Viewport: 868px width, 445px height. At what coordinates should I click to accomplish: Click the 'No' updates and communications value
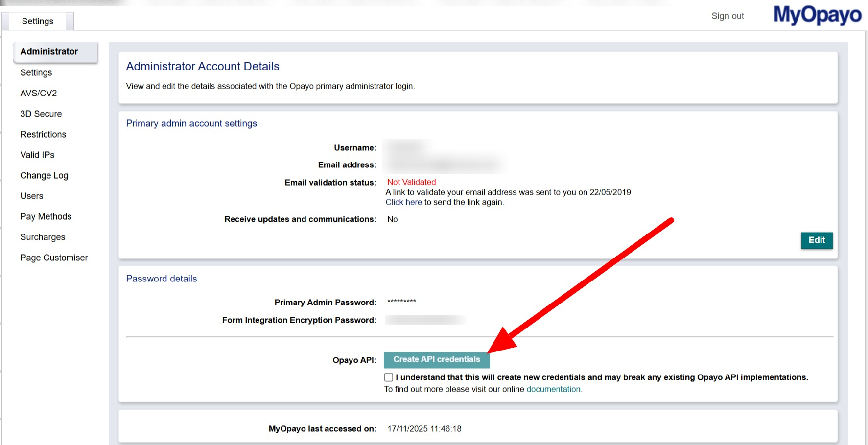(392, 219)
